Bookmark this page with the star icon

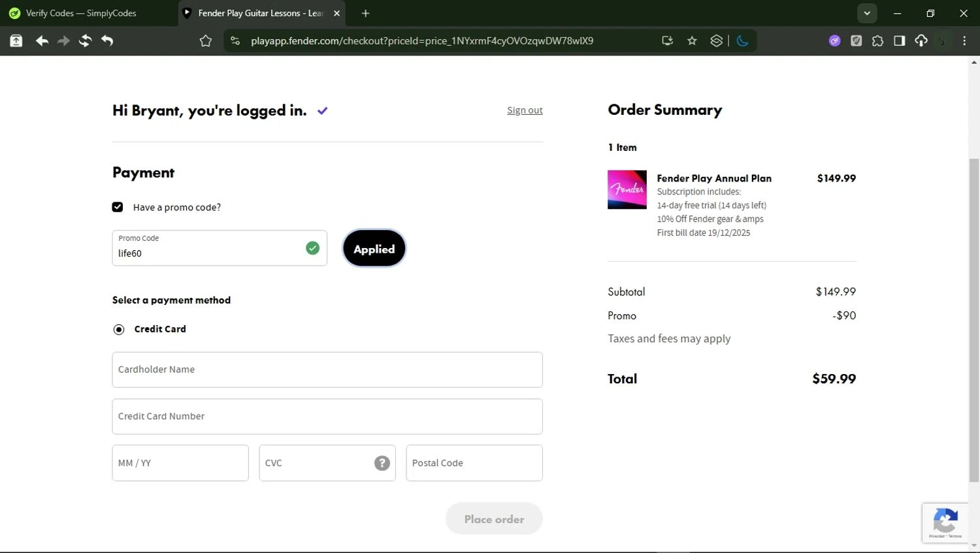click(692, 41)
